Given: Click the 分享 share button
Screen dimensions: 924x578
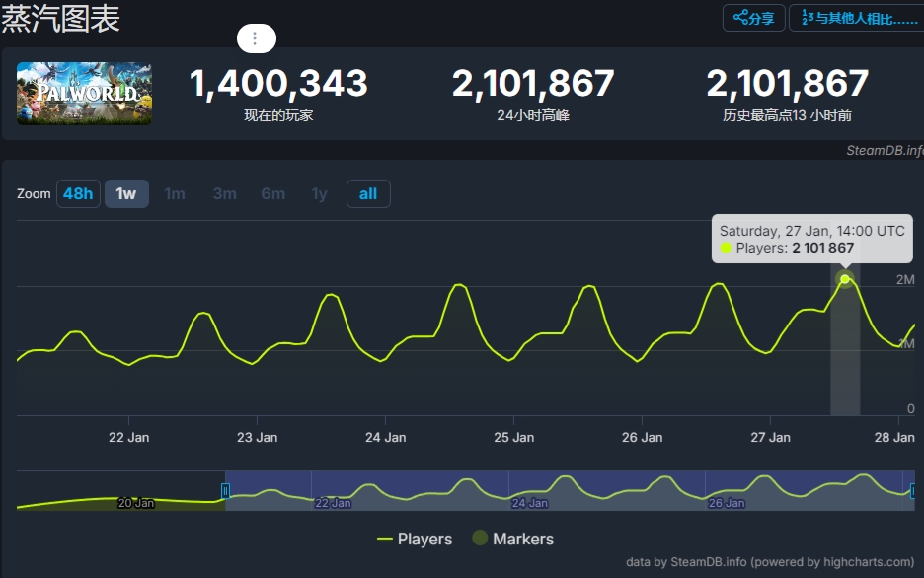Looking at the screenshot, I should (x=754, y=18).
